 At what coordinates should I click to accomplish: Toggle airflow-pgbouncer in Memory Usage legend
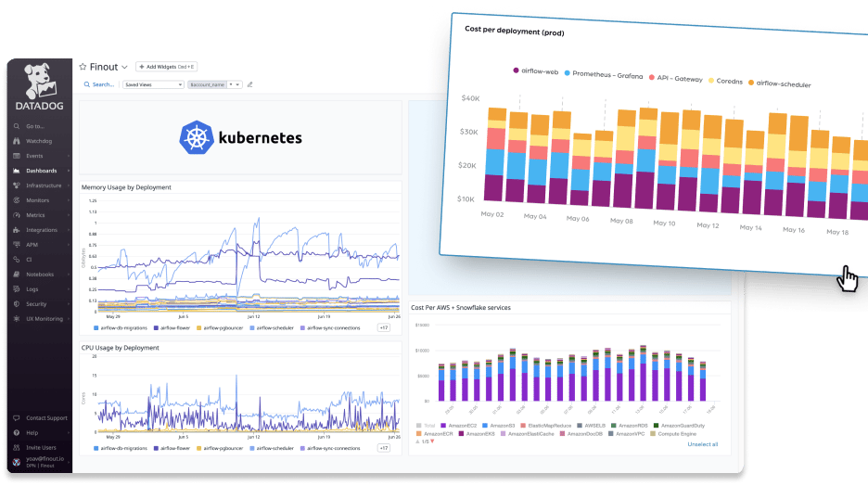tap(221, 328)
